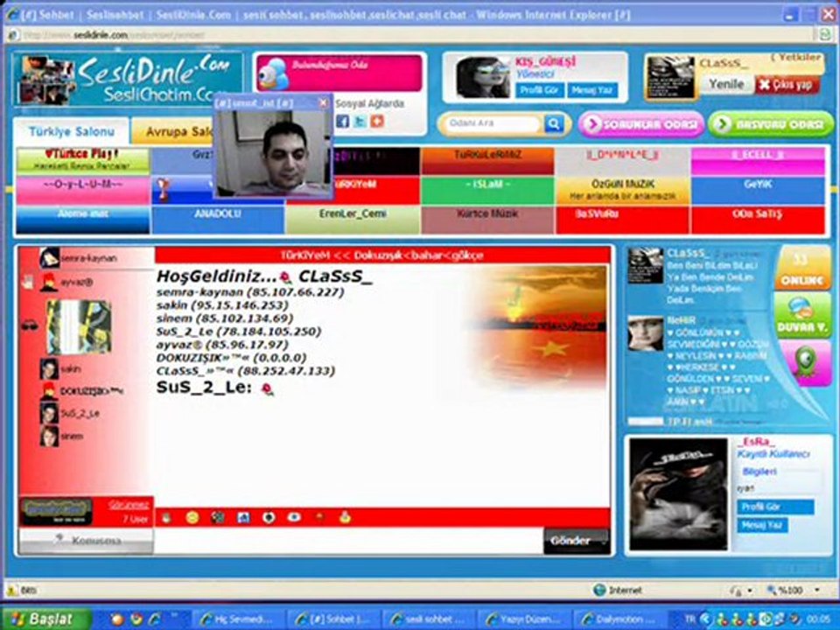840x630 pixels.
Task: Switch to sesli sohbet taskbar window
Action: (x=429, y=619)
